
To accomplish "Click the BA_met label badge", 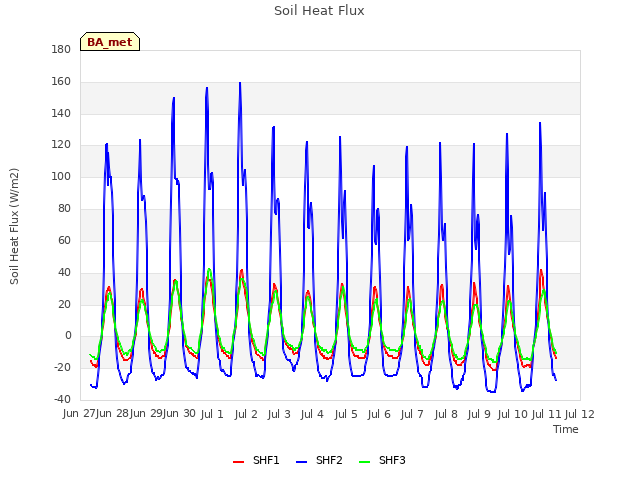I will tap(110, 42).
